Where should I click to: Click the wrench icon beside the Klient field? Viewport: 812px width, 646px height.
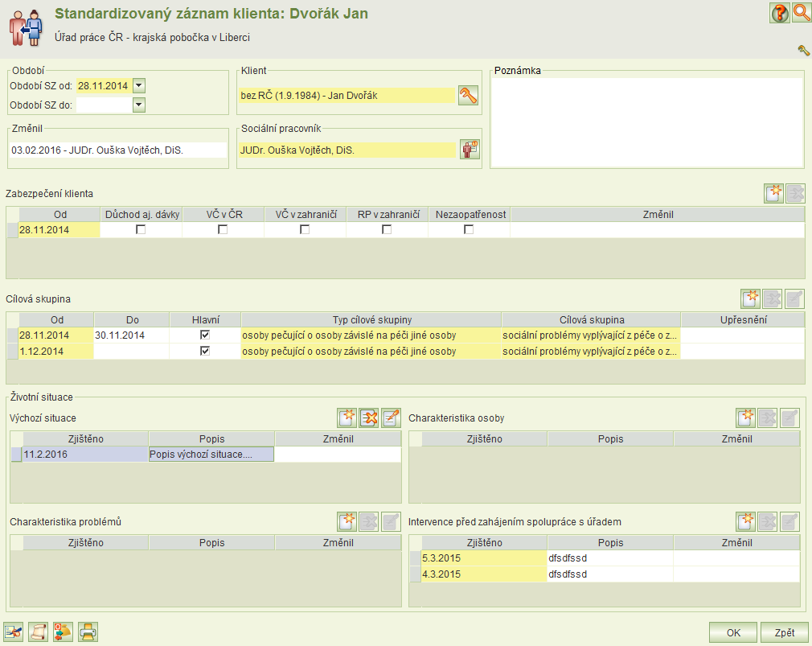(x=468, y=95)
